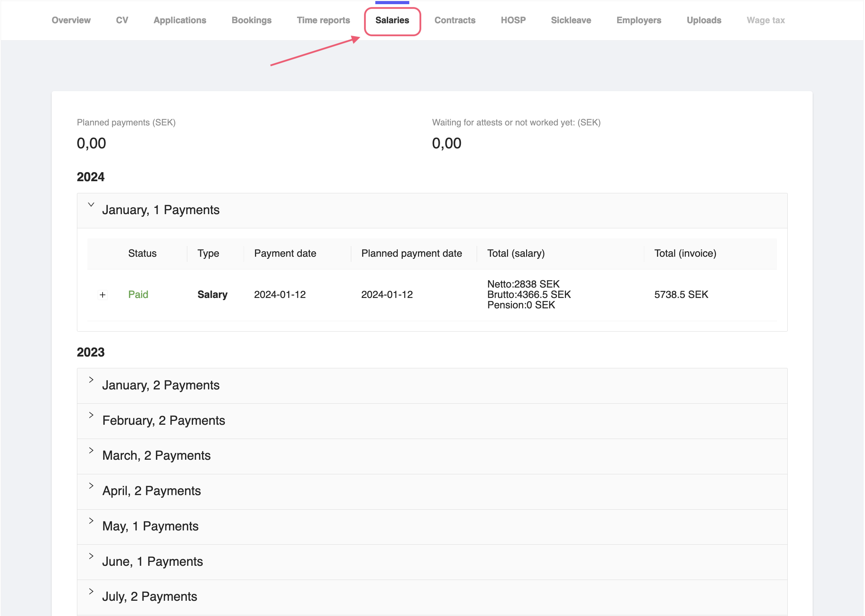Switch to the Overview tab
865x616 pixels.
tap(71, 20)
